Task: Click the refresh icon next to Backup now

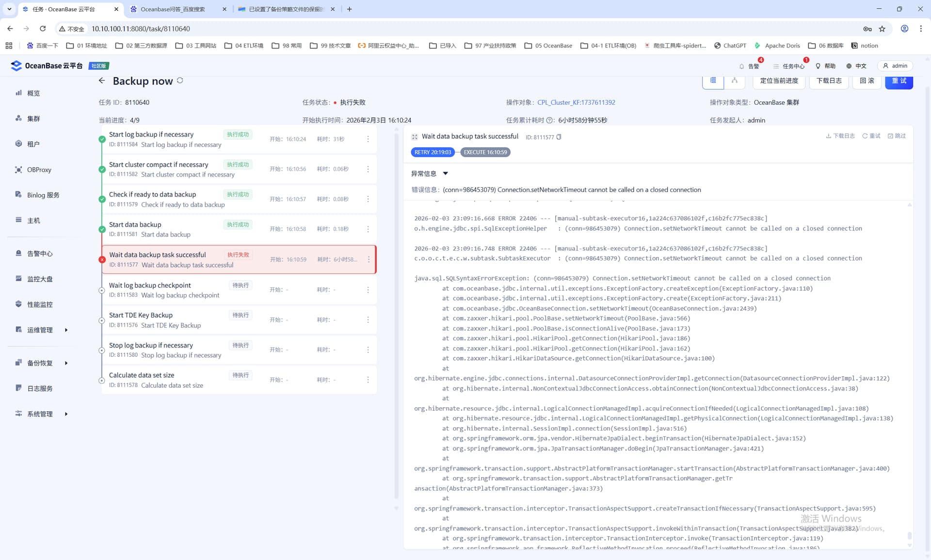Action: (x=180, y=80)
